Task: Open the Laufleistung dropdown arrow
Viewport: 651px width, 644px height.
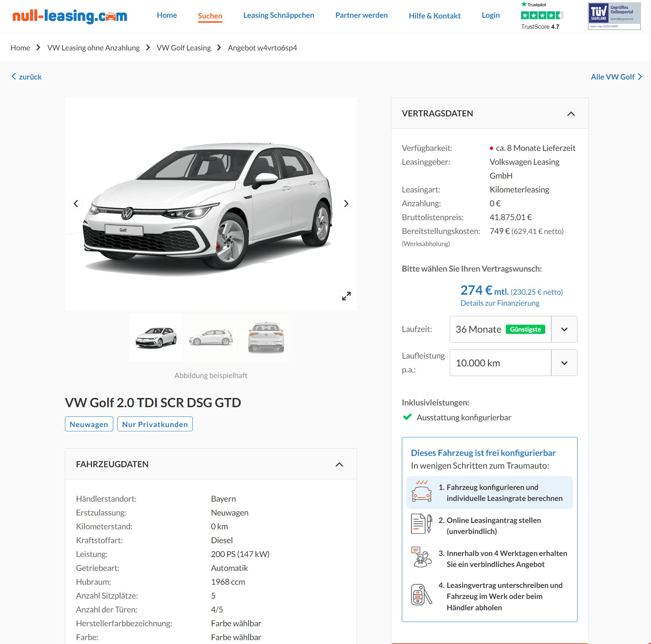Action: coord(564,363)
